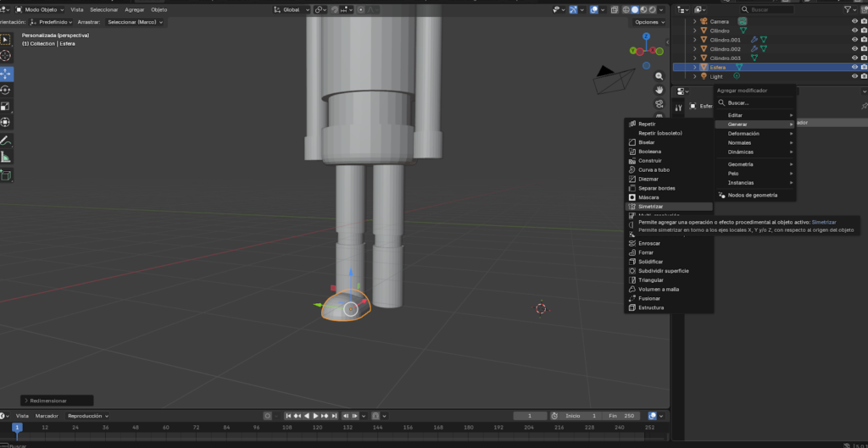The image size is (868, 448).
Task: Open the Reproducción dropdown in timeline
Action: [87, 416]
